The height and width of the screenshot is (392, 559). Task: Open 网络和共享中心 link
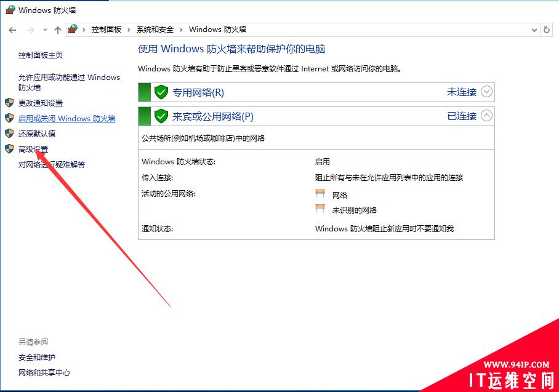click(44, 372)
